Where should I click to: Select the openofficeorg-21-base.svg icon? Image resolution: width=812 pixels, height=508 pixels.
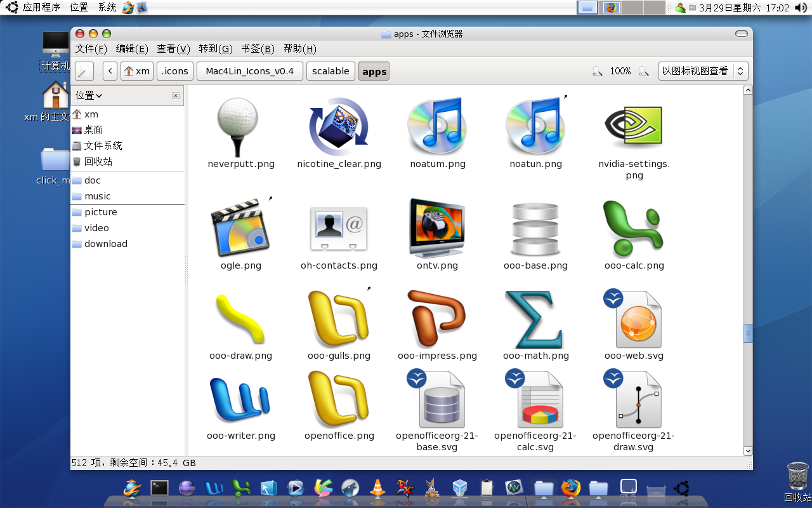click(x=437, y=399)
